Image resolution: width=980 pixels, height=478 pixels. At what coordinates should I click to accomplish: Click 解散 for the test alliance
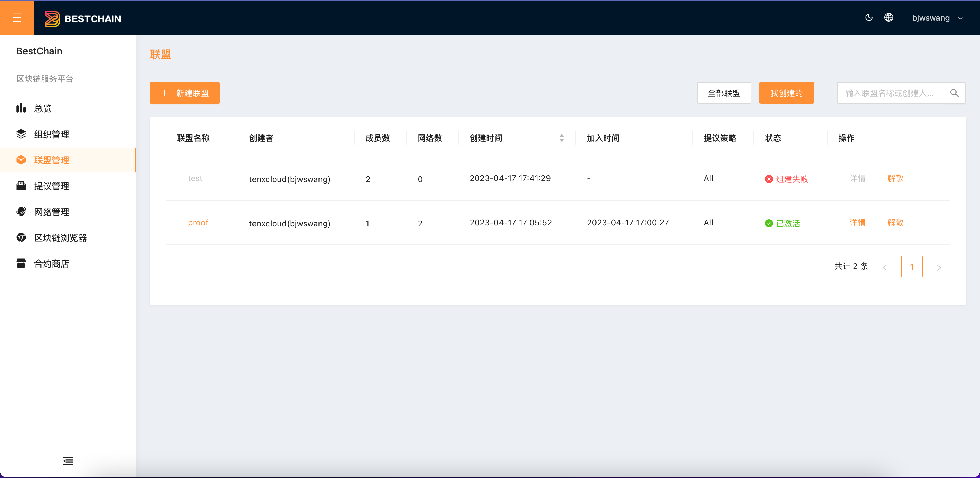[x=895, y=178]
